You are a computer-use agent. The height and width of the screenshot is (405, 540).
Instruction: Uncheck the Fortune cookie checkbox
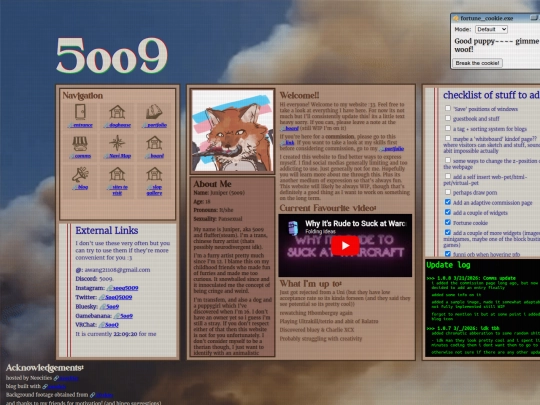point(448,222)
